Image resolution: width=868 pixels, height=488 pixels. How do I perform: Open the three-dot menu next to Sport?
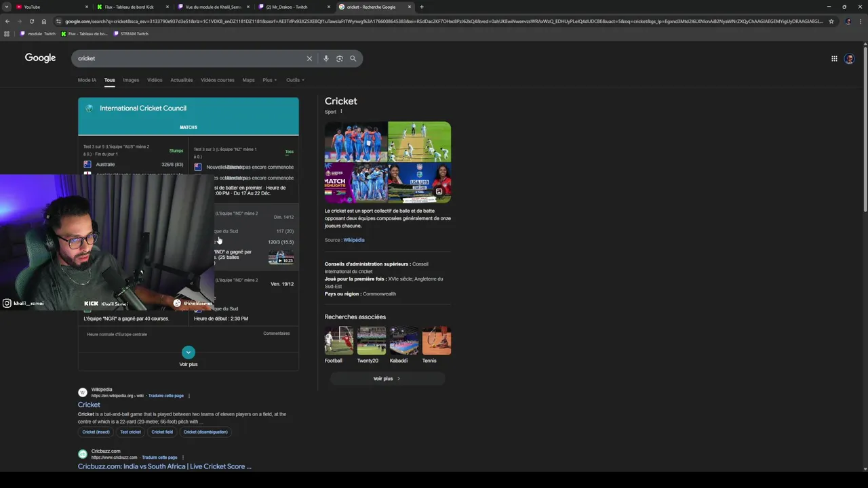click(341, 111)
